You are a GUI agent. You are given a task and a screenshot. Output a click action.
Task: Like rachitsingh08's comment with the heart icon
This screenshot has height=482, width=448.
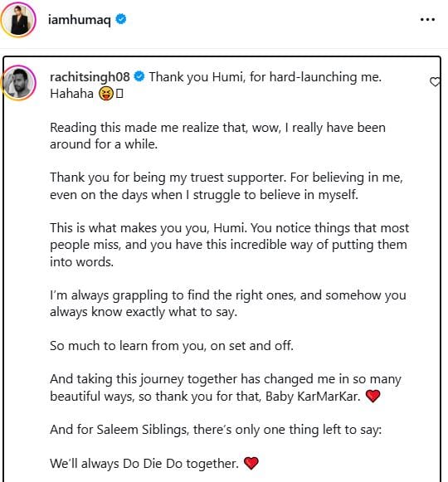pos(435,82)
